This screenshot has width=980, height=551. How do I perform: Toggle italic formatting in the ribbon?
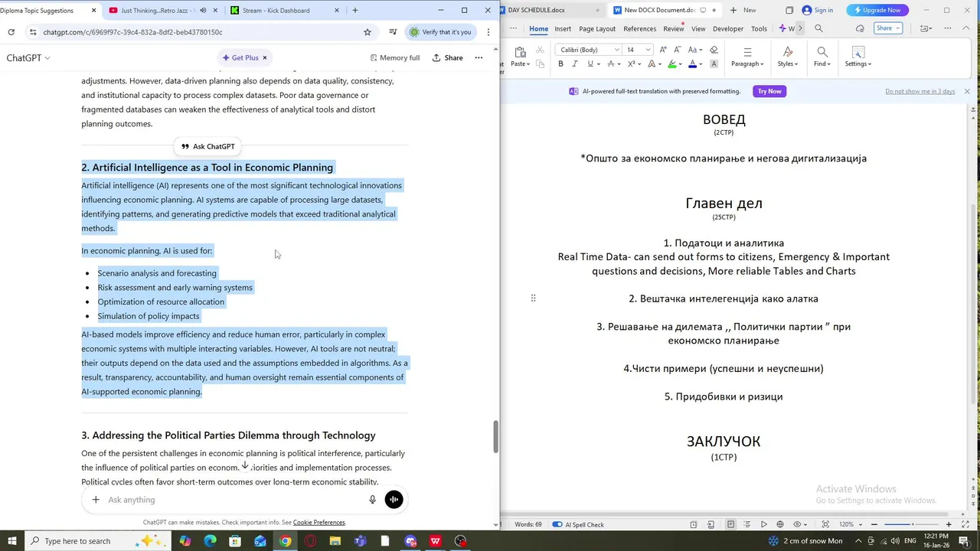[x=575, y=64]
